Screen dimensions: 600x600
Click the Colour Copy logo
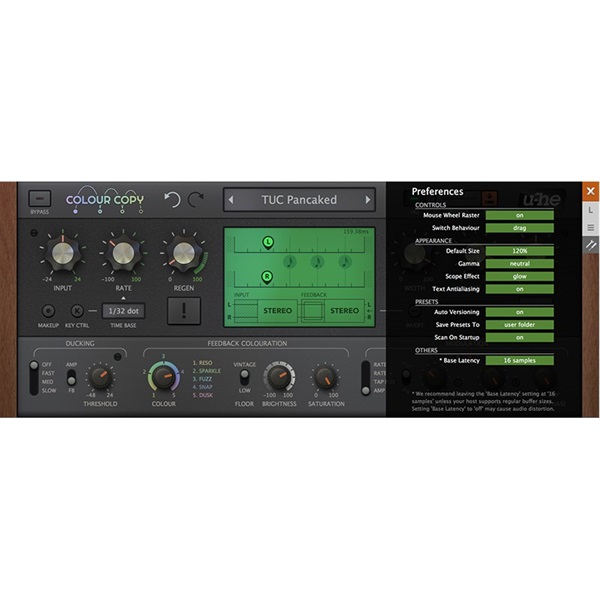104,200
